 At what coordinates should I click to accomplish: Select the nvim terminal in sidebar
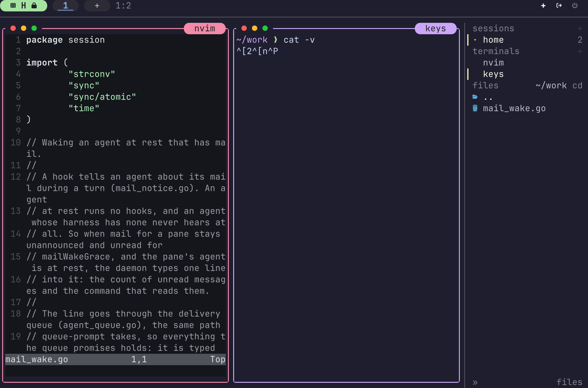pyautogui.click(x=525, y=63)
